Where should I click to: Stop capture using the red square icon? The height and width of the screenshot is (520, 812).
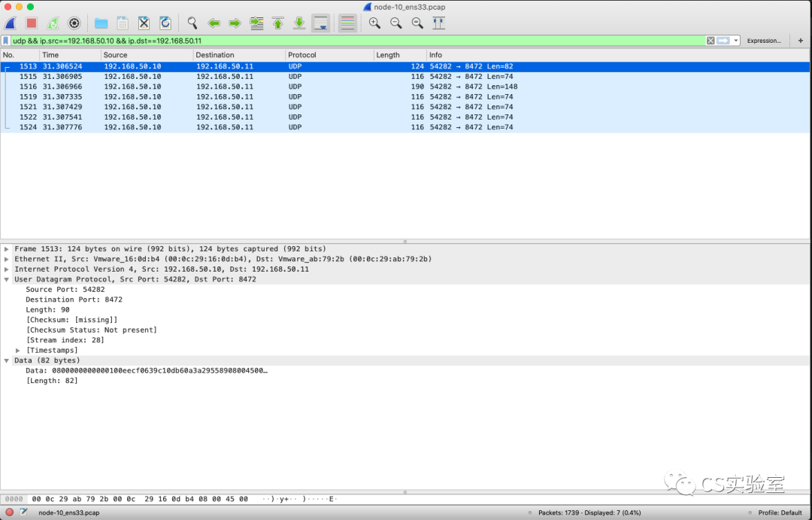32,23
